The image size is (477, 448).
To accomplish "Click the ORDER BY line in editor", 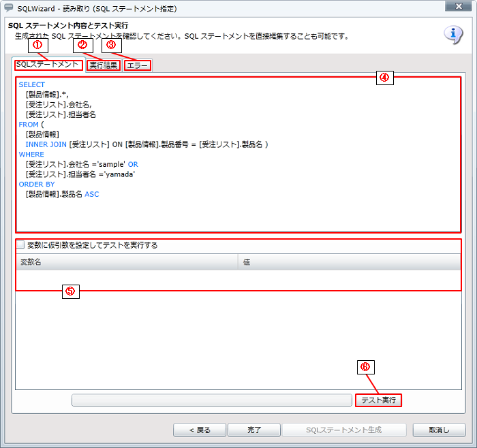I will 37,184.
